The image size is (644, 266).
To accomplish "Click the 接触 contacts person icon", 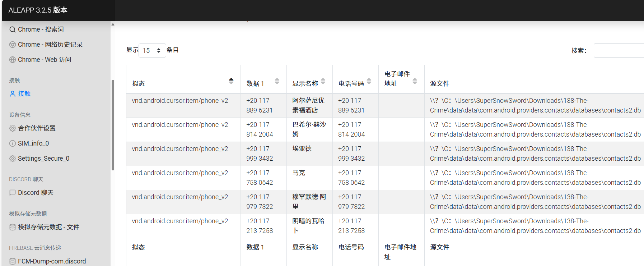I will [13, 94].
